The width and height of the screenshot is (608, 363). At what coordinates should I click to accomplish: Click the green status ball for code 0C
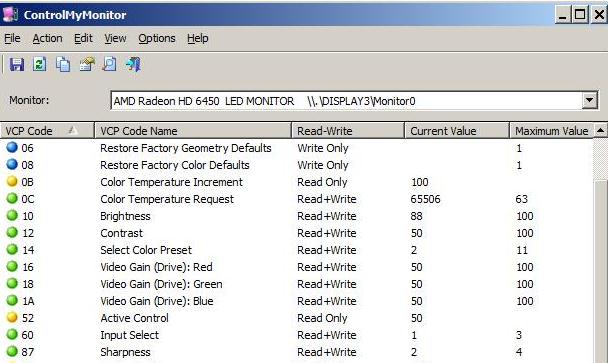pos(12,198)
